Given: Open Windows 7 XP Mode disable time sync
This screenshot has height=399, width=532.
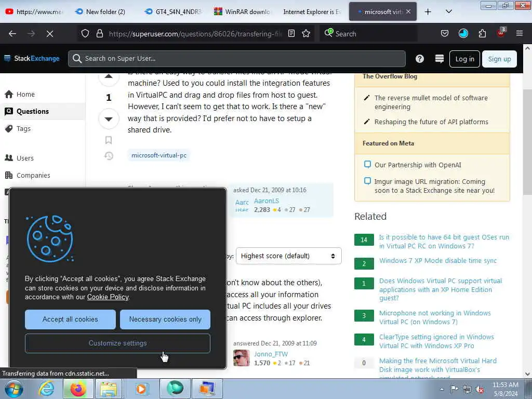Looking at the screenshot, I should (x=437, y=261).
